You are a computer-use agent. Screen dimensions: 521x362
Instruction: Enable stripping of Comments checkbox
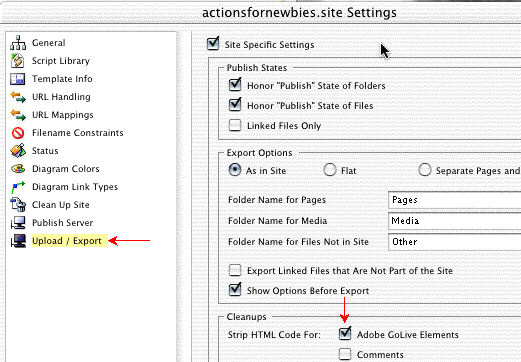pyautogui.click(x=345, y=354)
